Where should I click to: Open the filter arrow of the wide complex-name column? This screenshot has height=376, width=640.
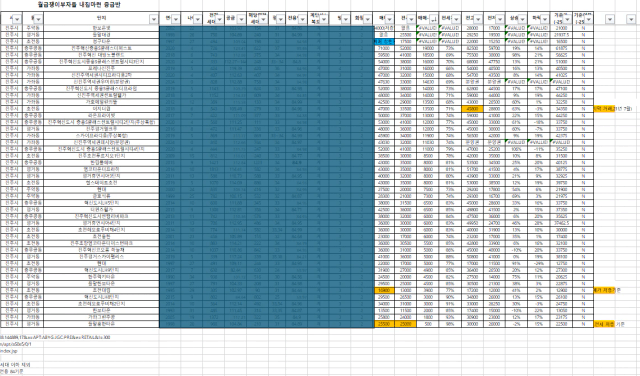(154, 19)
